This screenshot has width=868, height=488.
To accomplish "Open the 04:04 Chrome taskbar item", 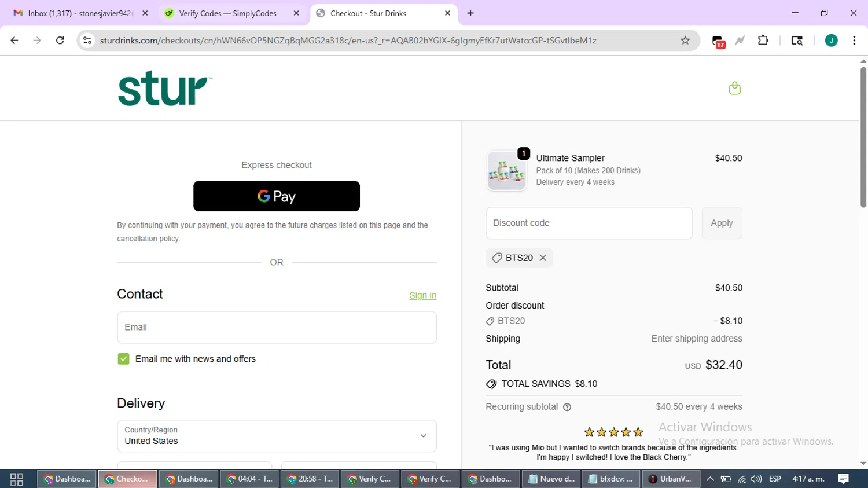I will tap(249, 479).
